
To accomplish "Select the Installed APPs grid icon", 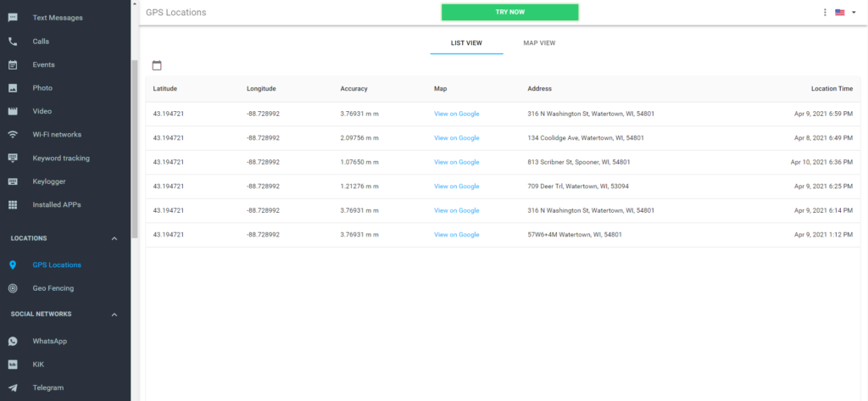I will (x=13, y=204).
